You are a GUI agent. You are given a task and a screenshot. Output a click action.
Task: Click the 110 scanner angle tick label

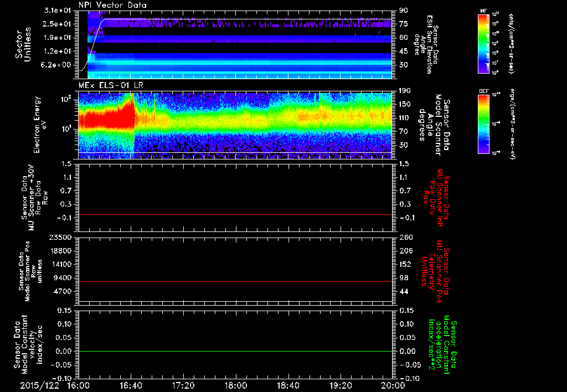(405, 118)
